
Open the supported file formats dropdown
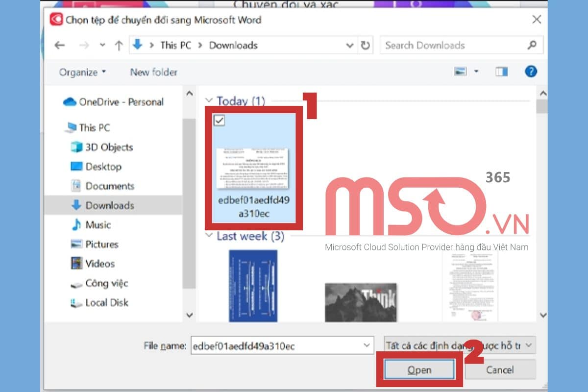[460, 345]
